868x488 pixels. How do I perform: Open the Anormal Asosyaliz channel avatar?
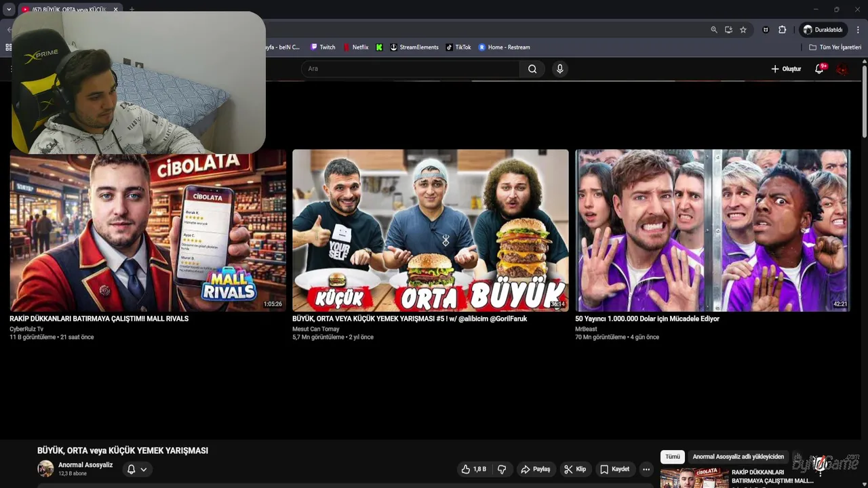pos(45,468)
